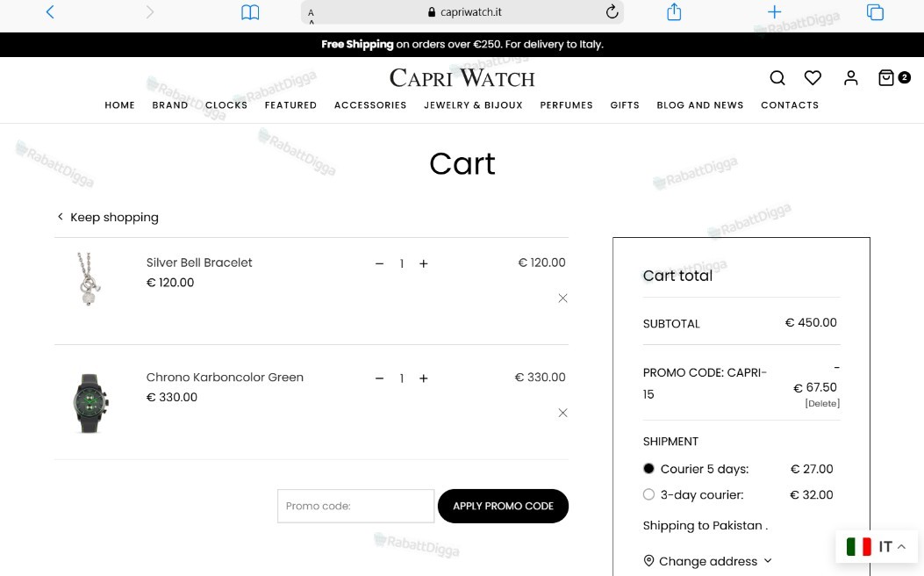This screenshot has height=576, width=924.
Task: Click the Free Shipping banner text
Action: 462,44
